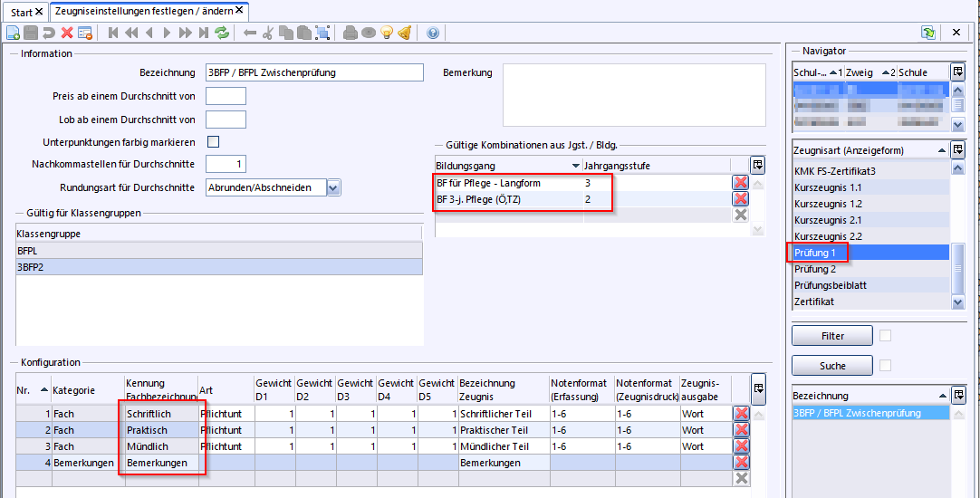Click the light bulb icon in toolbar
980x498 pixels.
[387, 33]
